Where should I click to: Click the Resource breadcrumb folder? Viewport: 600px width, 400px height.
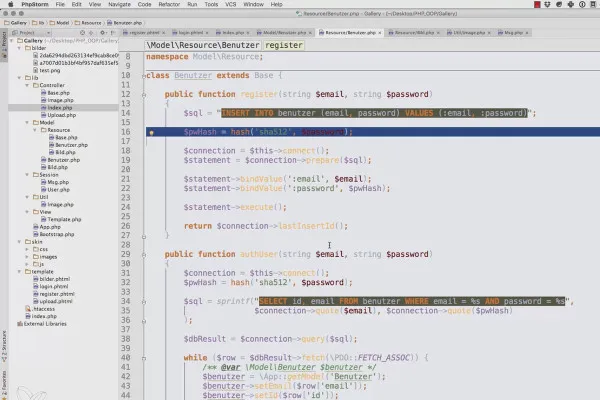click(88, 23)
